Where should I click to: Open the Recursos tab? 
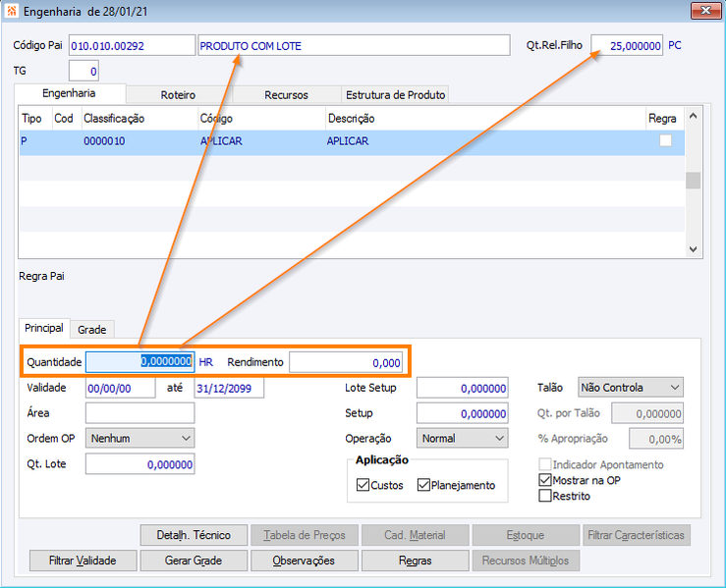point(286,95)
